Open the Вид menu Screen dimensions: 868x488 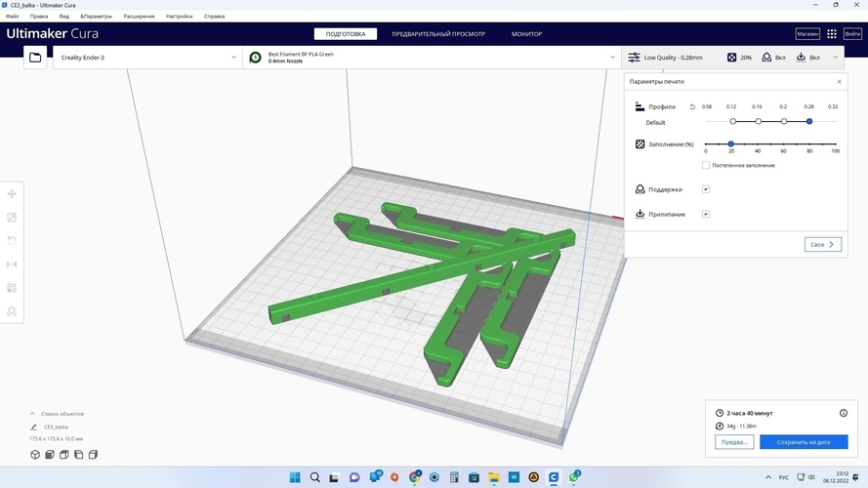[64, 17]
